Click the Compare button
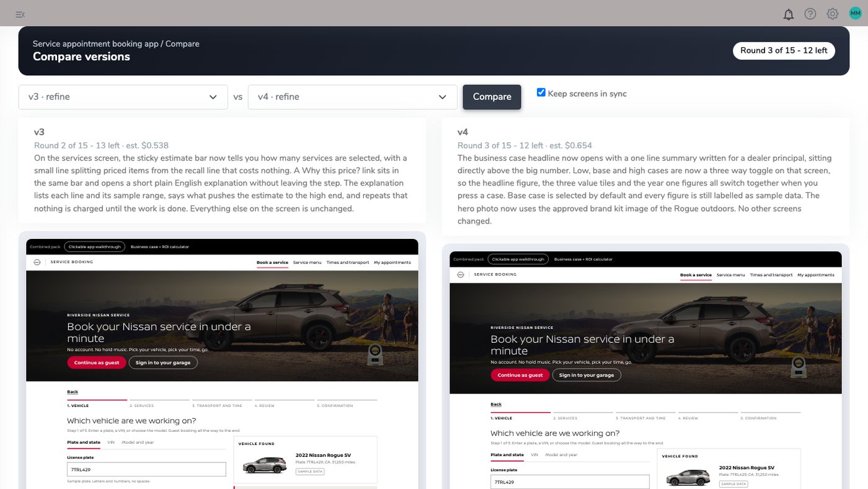 (492, 97)
